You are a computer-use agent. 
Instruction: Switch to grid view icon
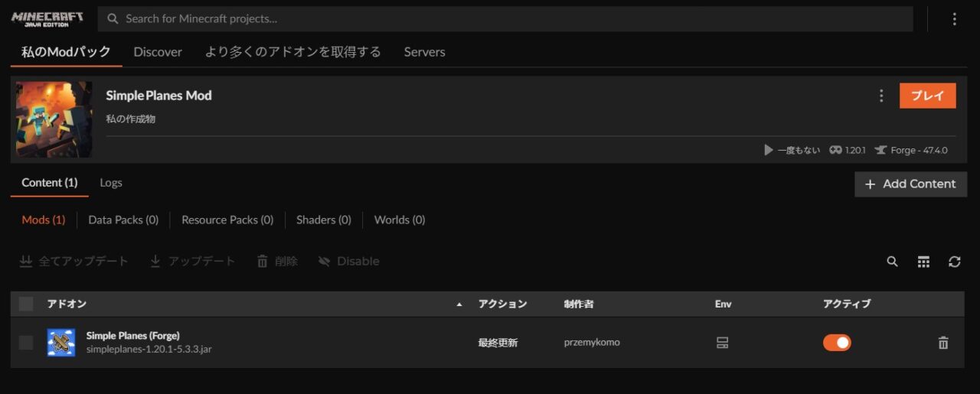924,262
